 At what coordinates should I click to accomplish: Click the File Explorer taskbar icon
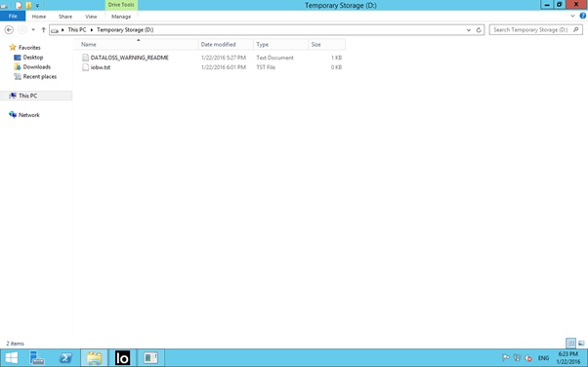[94, 358]
